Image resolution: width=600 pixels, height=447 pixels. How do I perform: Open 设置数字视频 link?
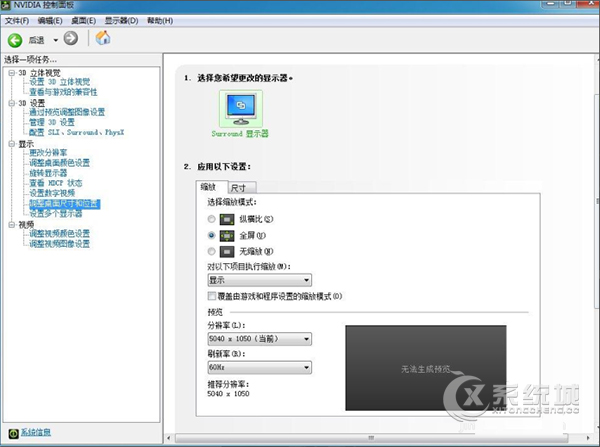tap(52, 193)
